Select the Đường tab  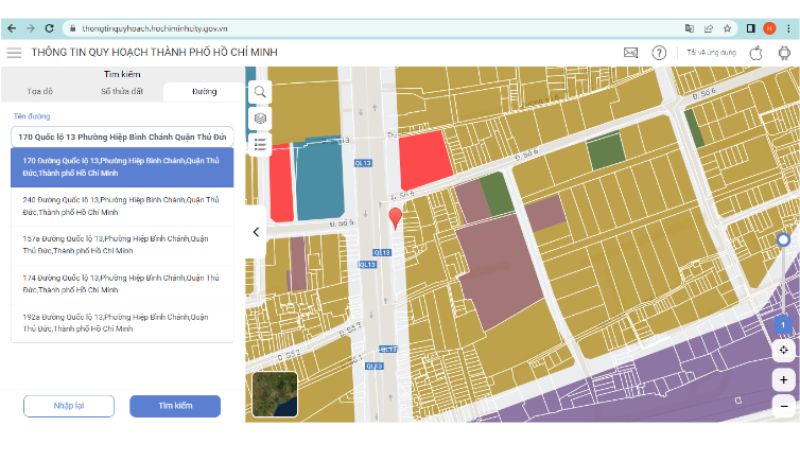pos(205,91)
